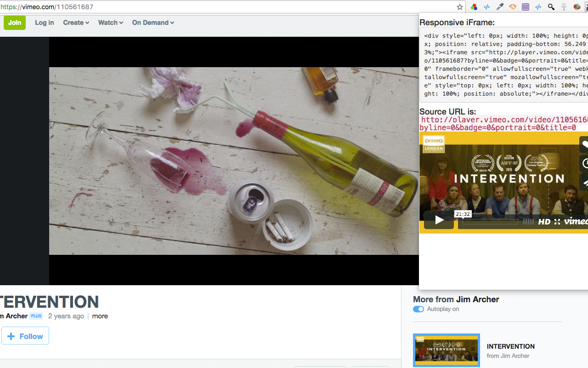Like the video using the heart icon

[x=584, y=144]
